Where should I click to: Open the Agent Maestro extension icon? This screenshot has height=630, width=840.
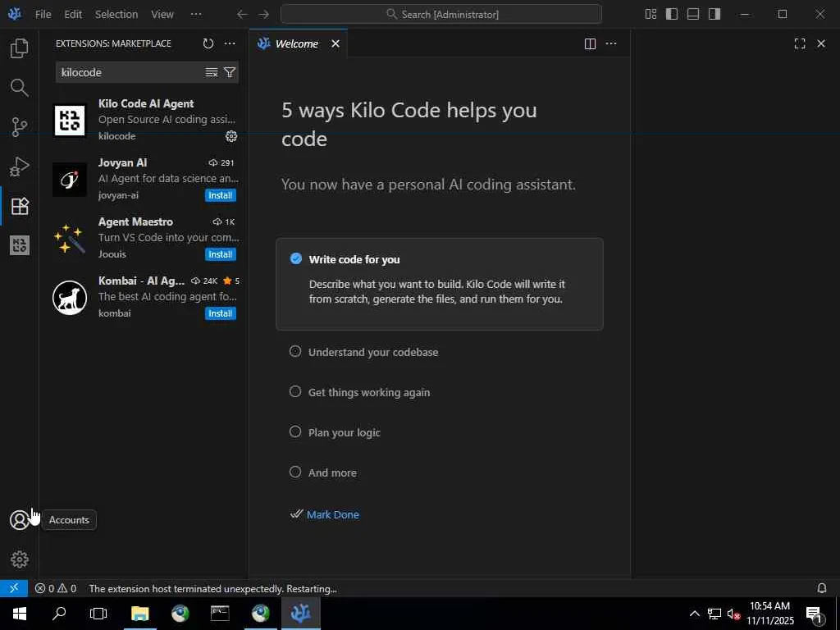tap(70, 239)
